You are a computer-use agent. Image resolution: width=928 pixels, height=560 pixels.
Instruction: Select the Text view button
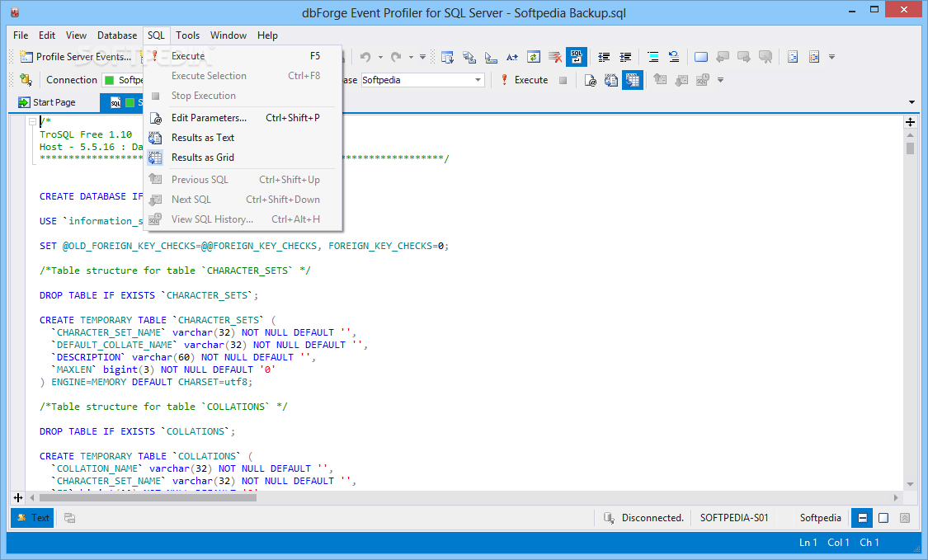point(32,518)
